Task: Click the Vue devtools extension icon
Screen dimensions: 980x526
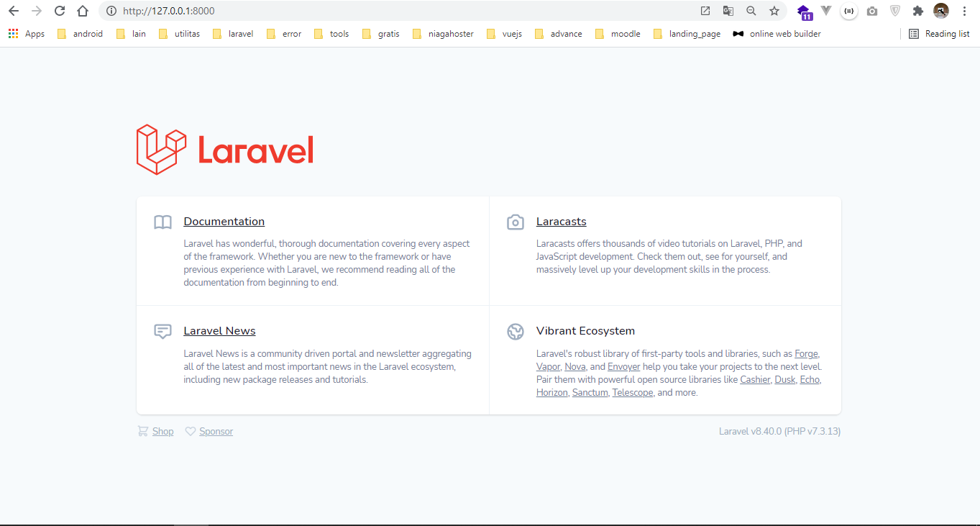Action: click(826, 11)
